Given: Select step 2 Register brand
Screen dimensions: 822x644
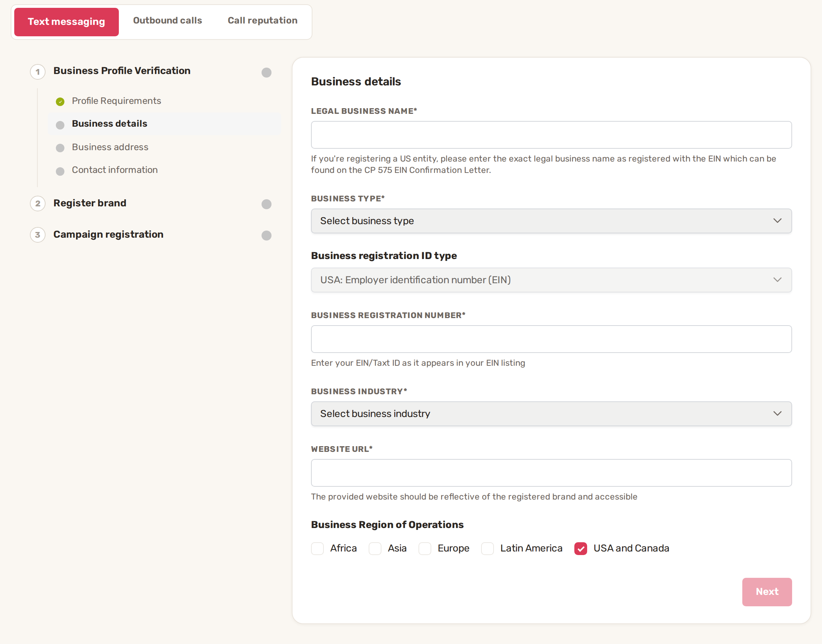Looking at the screenshot, I should tap(90, 203).
